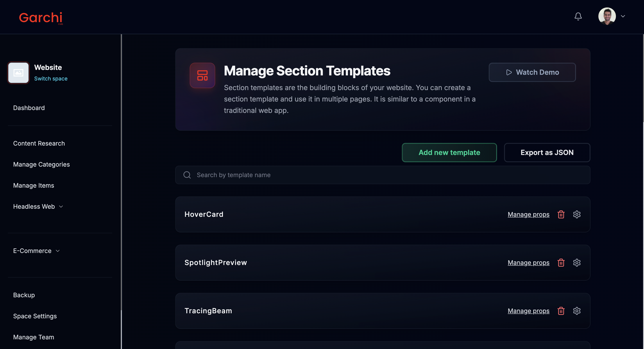Open Space Settings page
Screen dimensions: 644x349
point(35,316)
